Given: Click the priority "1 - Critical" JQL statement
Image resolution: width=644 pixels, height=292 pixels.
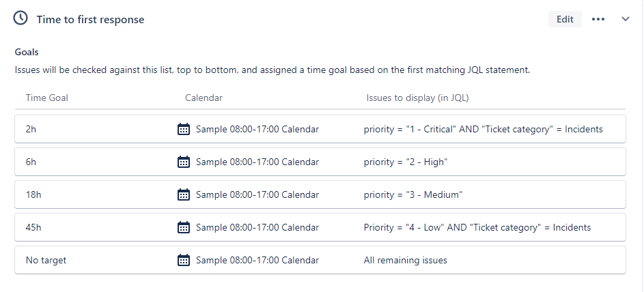Looking at the screenshot, I should (483, 129).
